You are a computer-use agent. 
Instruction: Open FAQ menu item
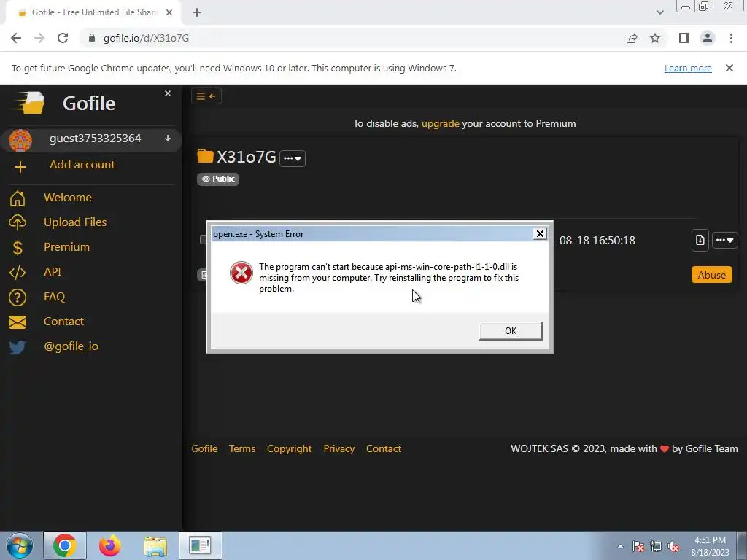pos(54,296)
